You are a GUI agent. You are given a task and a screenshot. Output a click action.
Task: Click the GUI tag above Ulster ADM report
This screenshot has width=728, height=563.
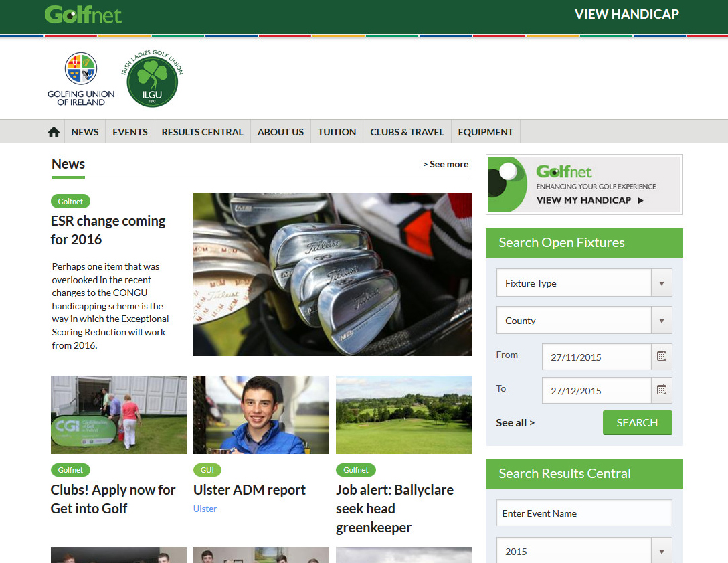207,470
